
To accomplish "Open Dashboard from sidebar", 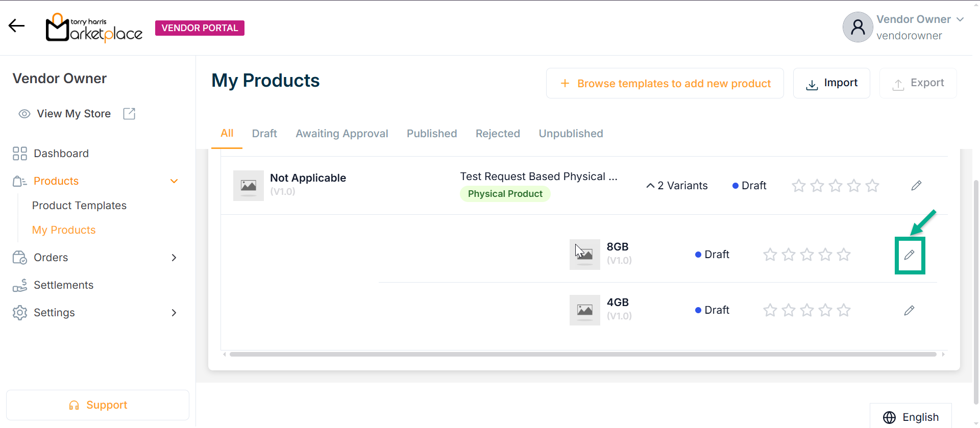I will tap(61, 154).
